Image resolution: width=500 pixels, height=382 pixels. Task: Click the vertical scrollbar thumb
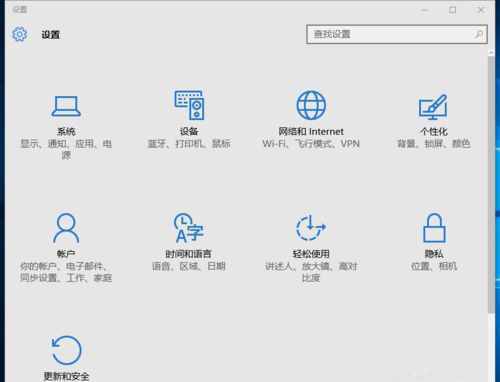coord(491,184)
